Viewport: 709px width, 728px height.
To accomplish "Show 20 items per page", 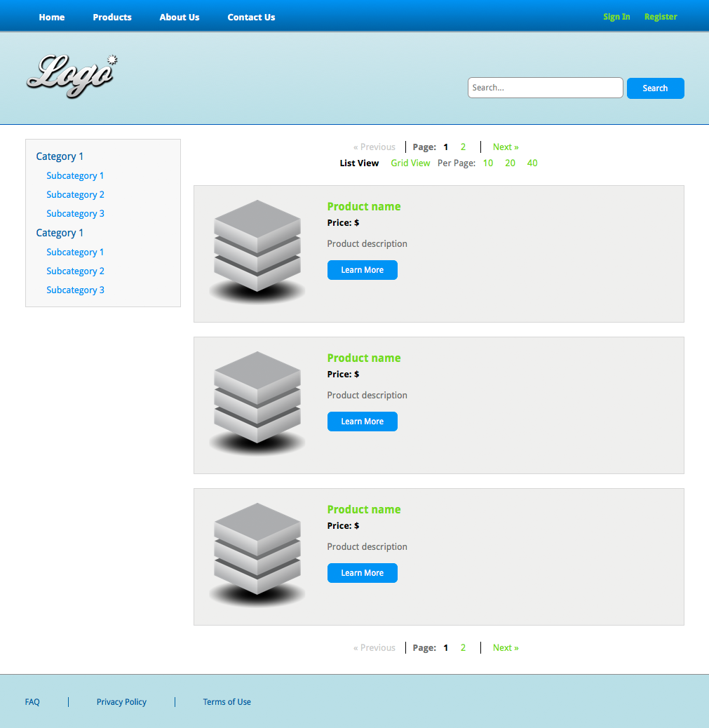I will pos(511,163).
